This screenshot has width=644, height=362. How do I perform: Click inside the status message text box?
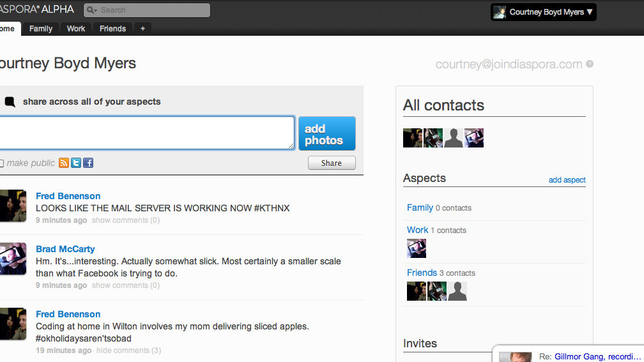[146, 133]
